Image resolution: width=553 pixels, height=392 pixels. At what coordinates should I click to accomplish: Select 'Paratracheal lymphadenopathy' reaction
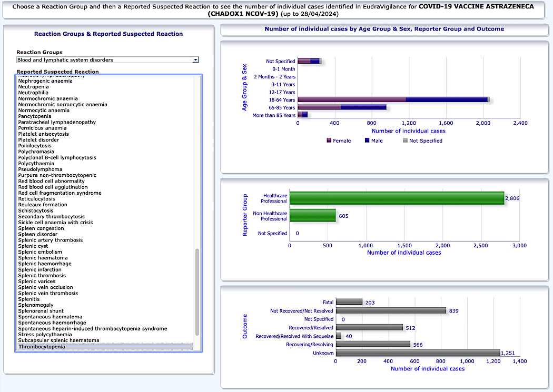click(x=57, y=122)
